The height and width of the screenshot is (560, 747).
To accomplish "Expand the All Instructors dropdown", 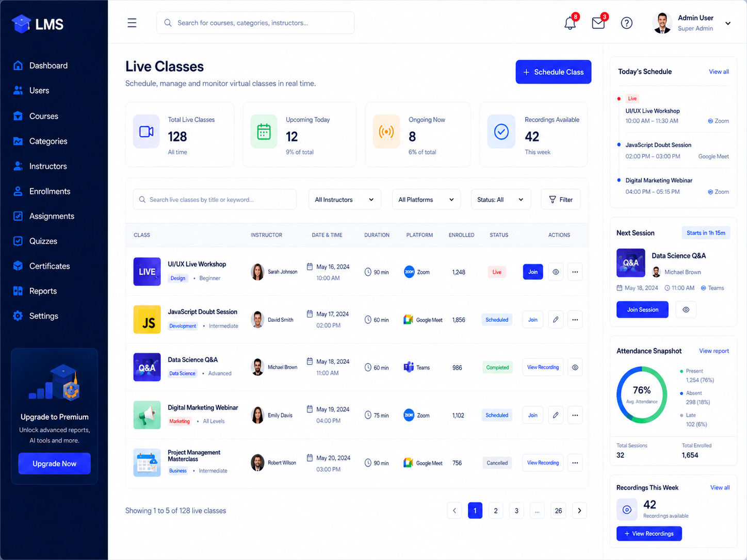I will (x=345, y=200).
